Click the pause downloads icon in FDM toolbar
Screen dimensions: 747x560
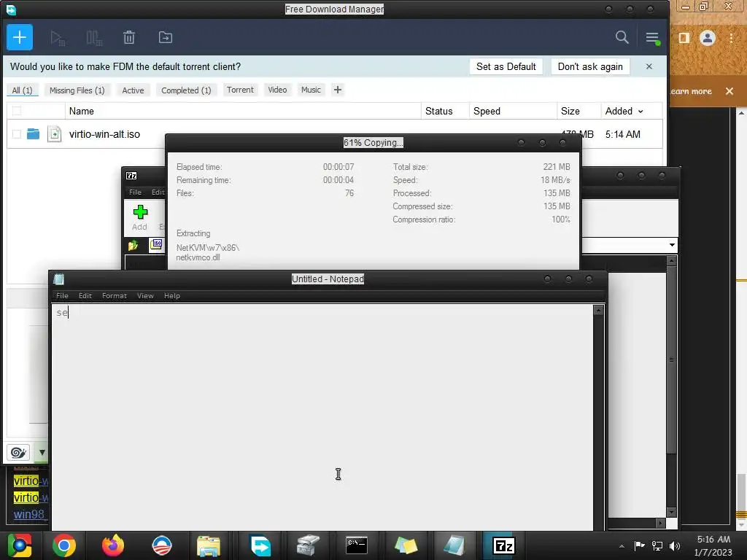[94, 38]
